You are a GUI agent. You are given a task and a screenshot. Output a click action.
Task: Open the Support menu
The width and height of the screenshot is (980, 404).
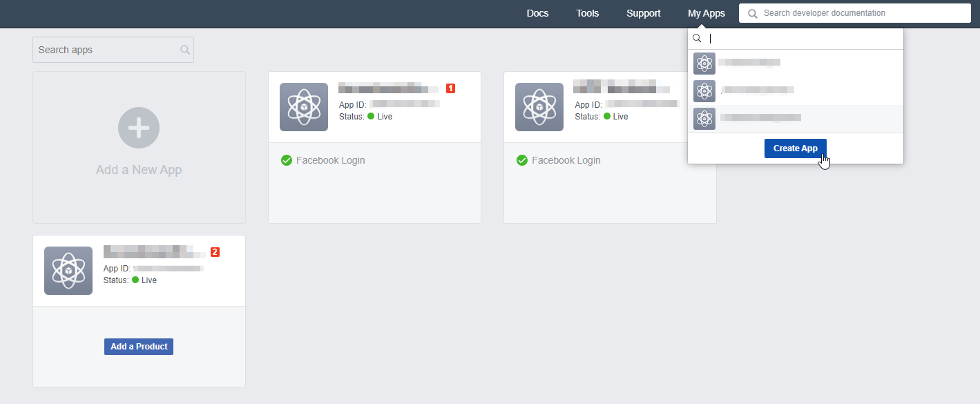(643, 13)
